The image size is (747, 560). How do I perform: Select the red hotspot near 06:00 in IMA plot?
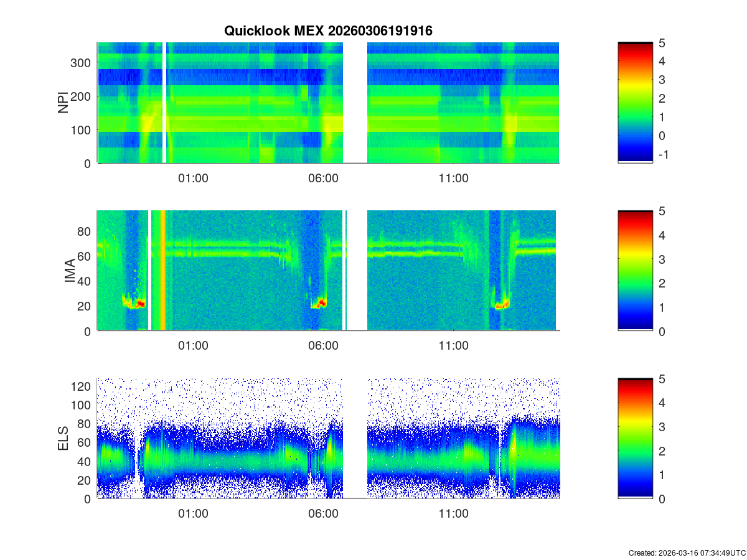pos(321,303)
